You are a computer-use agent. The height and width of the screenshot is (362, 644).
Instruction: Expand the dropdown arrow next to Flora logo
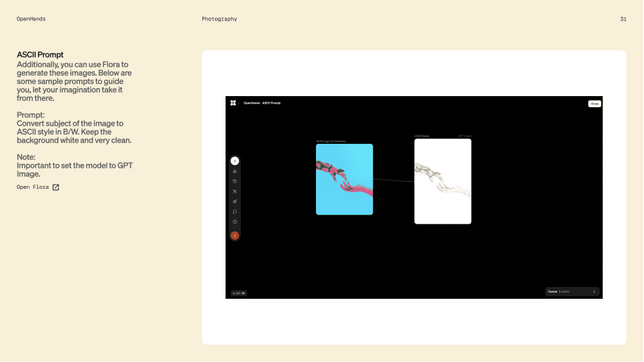pyautogui.click(x=239, y=103)
